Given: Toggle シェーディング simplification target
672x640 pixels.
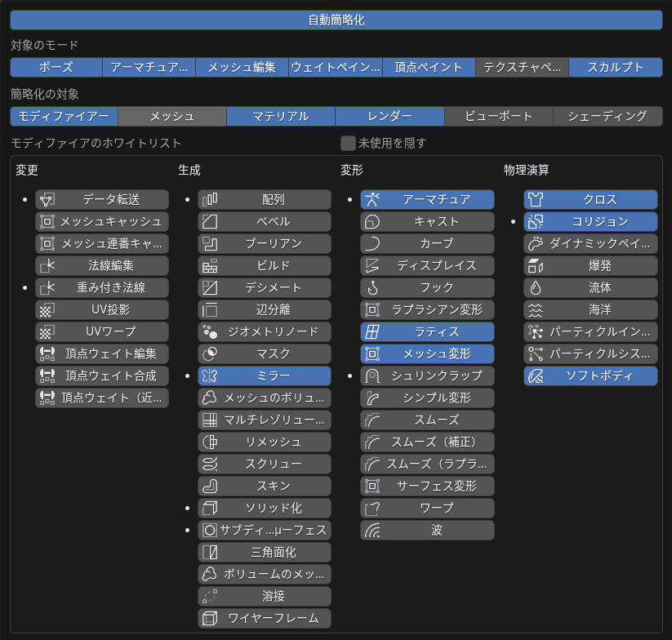Looking at the screenshot, I should tap(607, 116).
